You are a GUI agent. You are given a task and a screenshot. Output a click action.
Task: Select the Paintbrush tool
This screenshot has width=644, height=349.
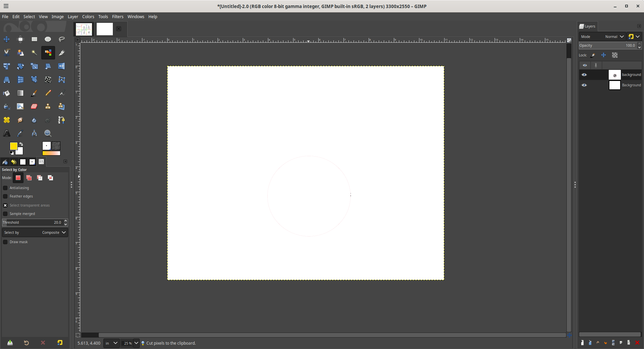point(34,93)
